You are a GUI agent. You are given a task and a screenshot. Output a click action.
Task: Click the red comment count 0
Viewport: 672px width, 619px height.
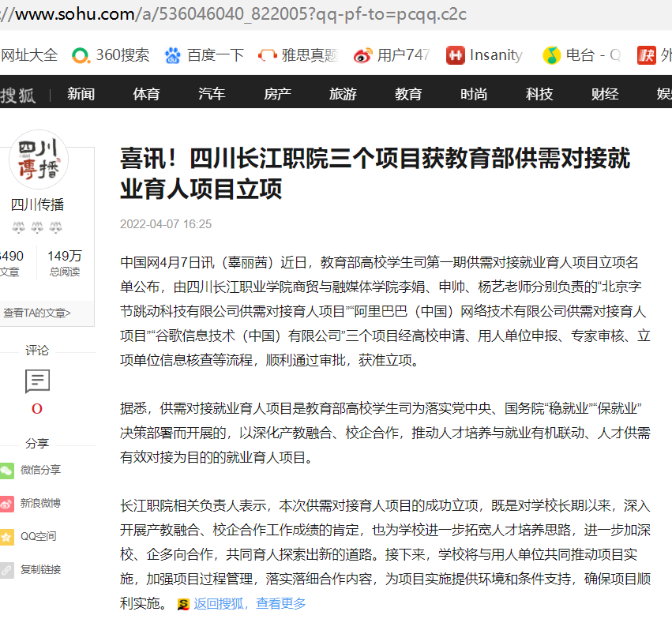click(37, 409)
